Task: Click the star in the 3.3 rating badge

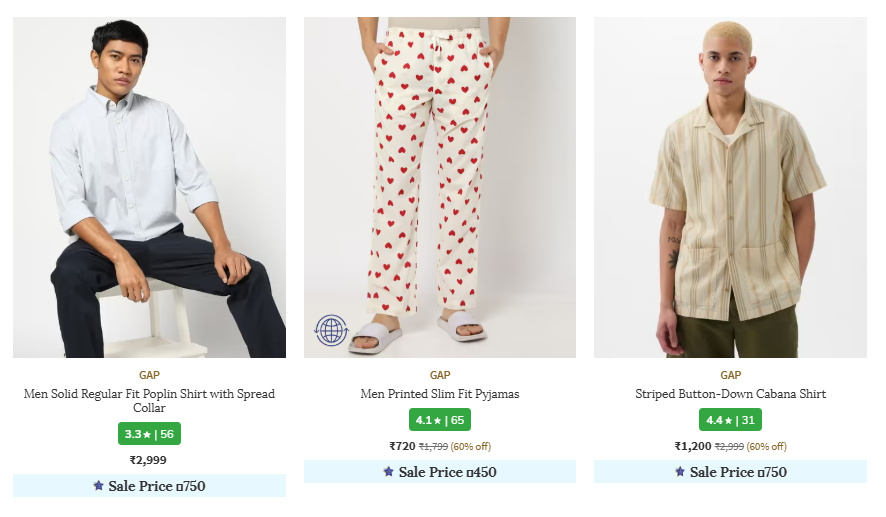Action: (147, 435)
